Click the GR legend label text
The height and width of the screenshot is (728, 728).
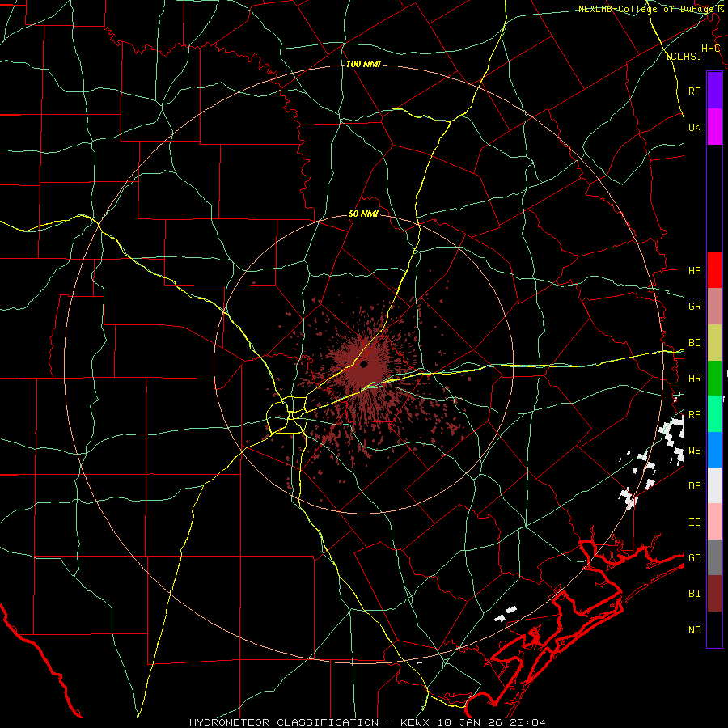pos(694,307)
